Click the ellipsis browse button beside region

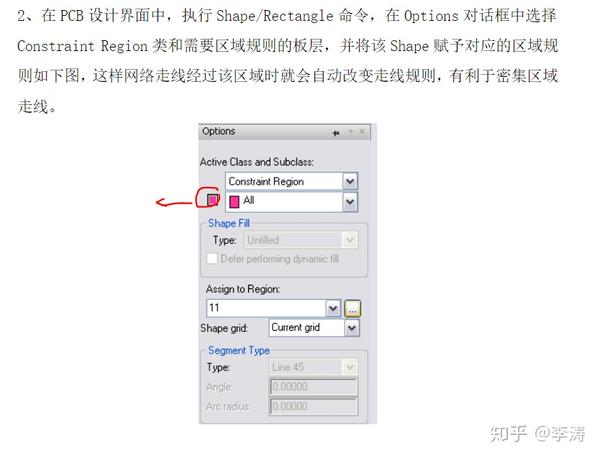coord(352,308)
